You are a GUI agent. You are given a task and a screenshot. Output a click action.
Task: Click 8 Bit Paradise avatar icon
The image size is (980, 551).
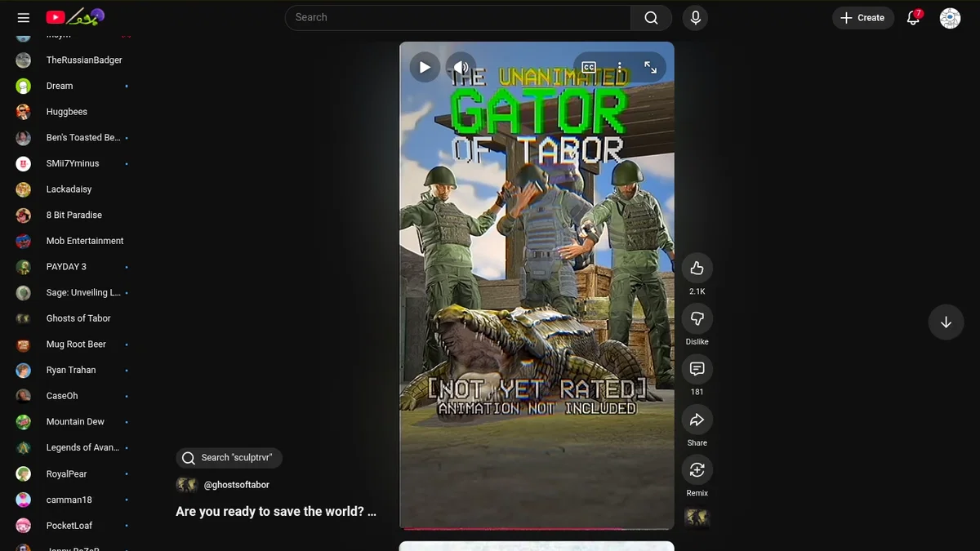24,216
